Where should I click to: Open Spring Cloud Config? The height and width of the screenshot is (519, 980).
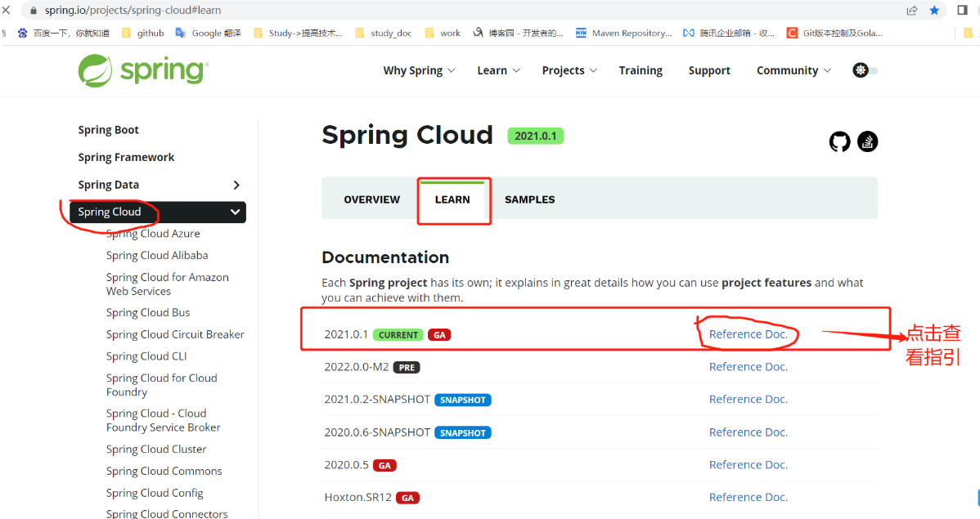pos(155,493)
